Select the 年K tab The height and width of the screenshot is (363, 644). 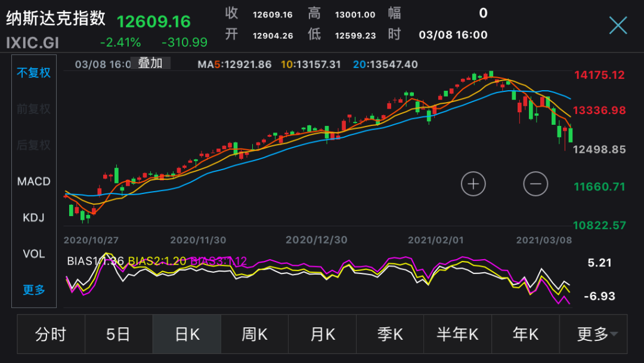pos(525,334)
